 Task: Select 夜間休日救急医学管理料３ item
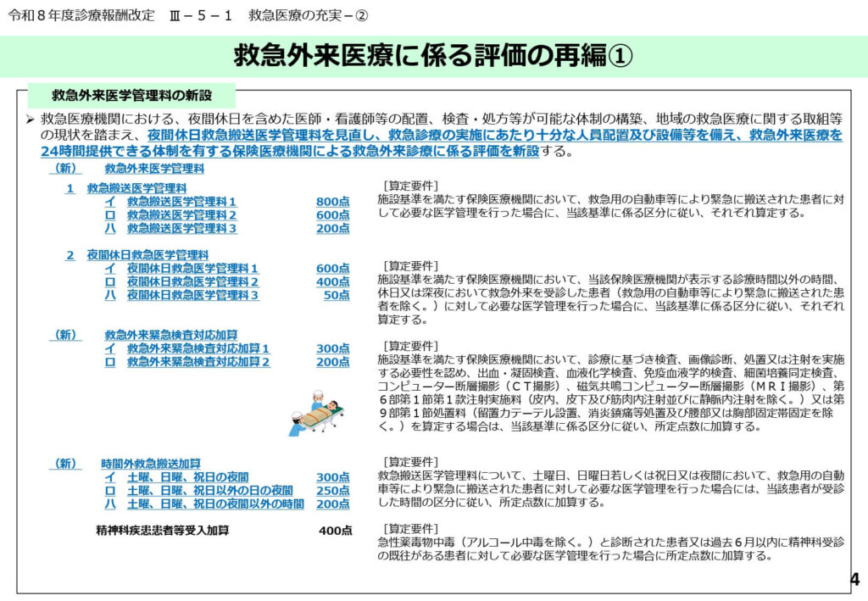[x=192, y=295]
